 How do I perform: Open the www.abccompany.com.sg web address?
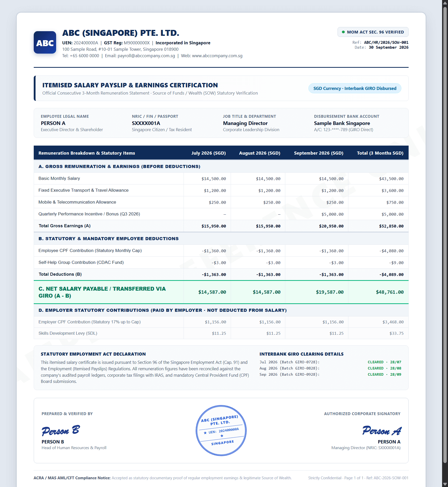click(217, 56)
